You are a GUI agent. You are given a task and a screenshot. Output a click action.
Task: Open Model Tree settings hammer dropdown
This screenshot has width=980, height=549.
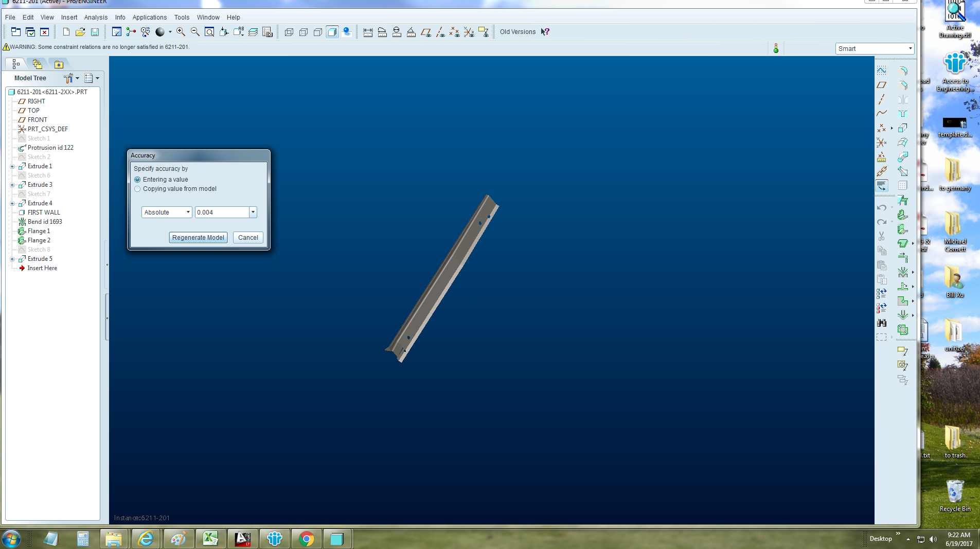(x=72, y=78)
